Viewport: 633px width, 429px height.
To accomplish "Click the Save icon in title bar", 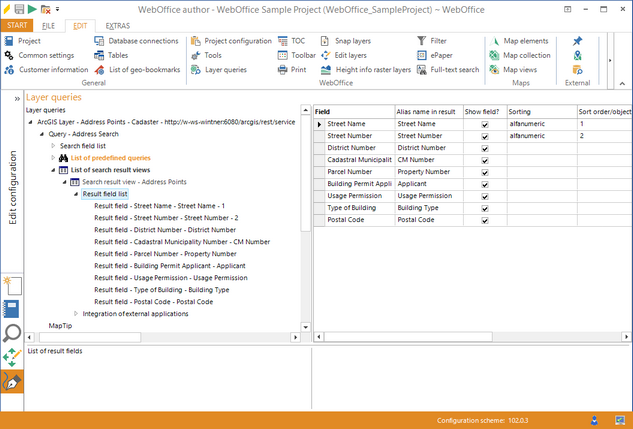I will coord(19,8).
